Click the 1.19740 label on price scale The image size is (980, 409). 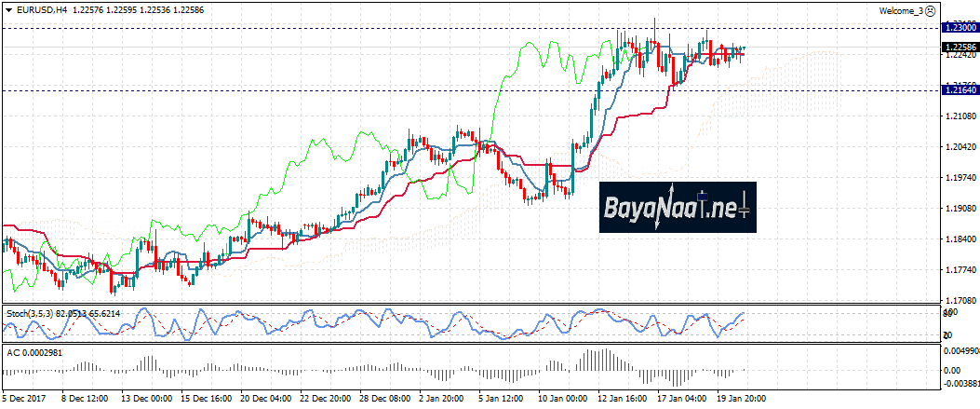(959, 177)
